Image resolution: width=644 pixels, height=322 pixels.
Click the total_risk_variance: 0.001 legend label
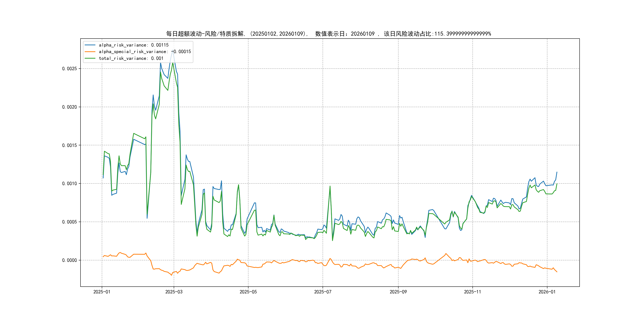[x=131, y=58]
